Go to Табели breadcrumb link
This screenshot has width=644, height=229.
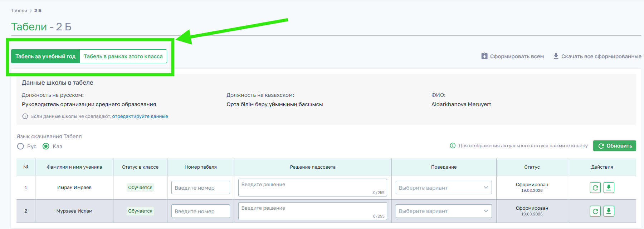[19, 11]
